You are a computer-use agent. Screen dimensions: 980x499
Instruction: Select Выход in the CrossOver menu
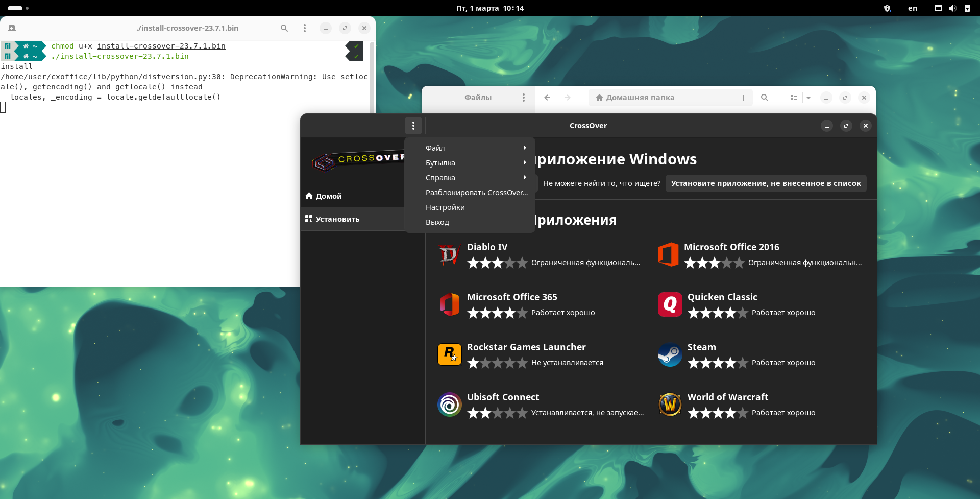pyautogui.click(x=437, y=222)
